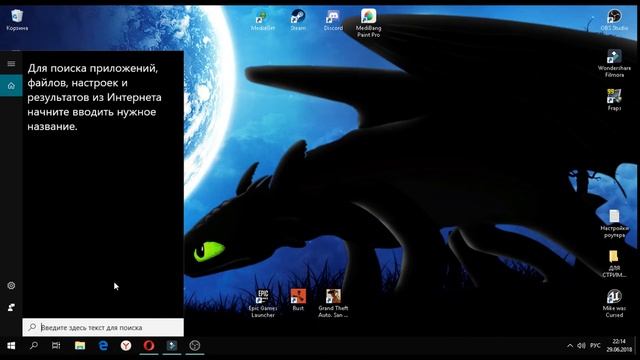Open the clock and date flyout
Screen dimensions: 640x360
point(619,346)
